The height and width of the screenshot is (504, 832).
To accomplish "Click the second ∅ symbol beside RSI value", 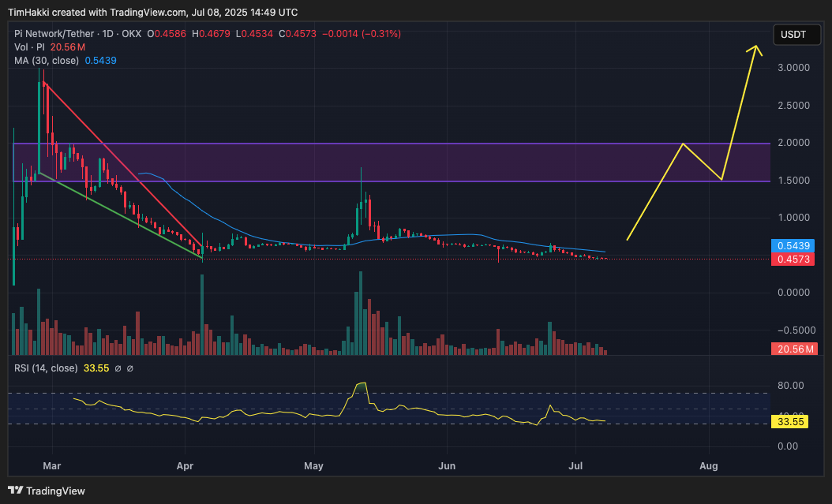I will [130, 368].
